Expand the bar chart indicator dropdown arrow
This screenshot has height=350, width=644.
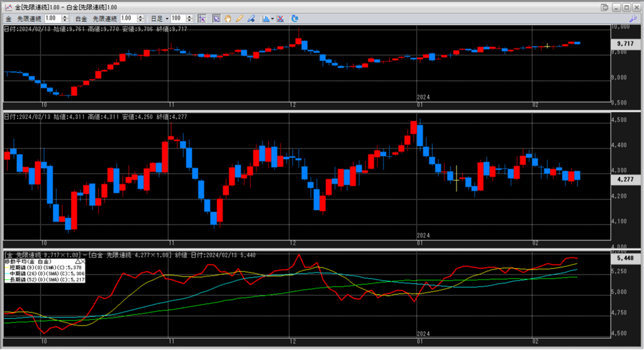point(272,19)
